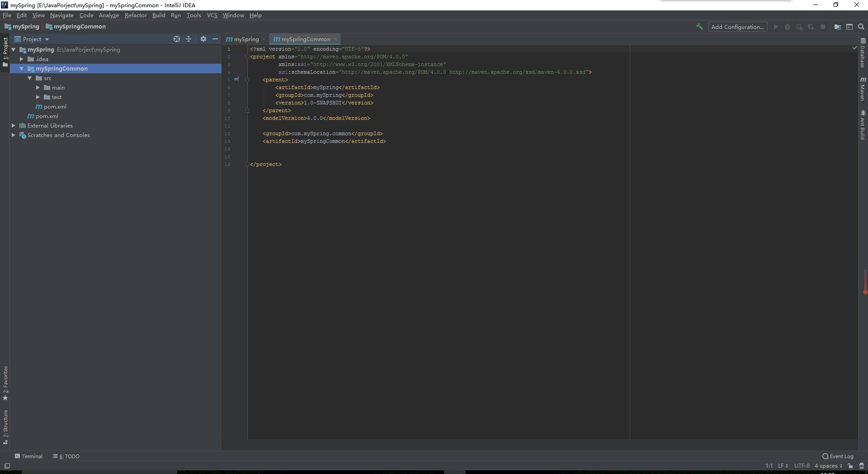This screenshot has height=474, width=868.
Task: Change LF line separator in status bar
Action: [783, 465]
